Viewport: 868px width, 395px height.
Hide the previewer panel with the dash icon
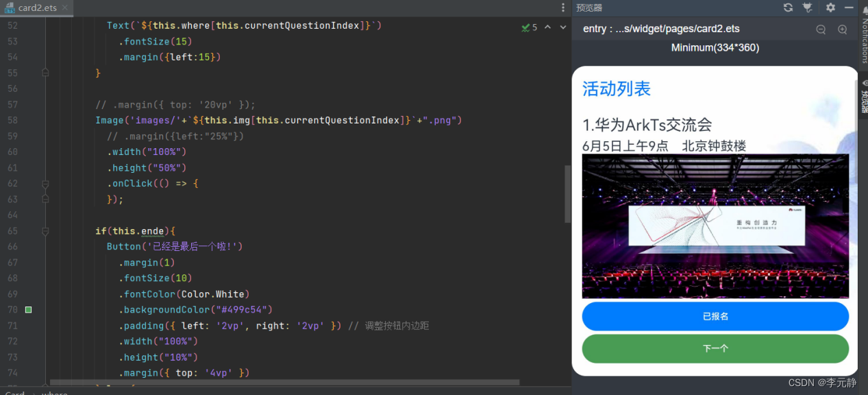point(850,8)
